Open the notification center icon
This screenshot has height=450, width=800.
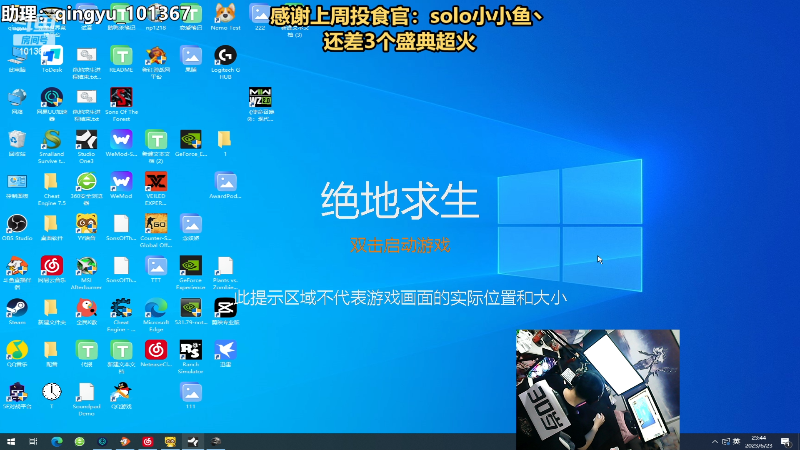[x=785, y=442]
